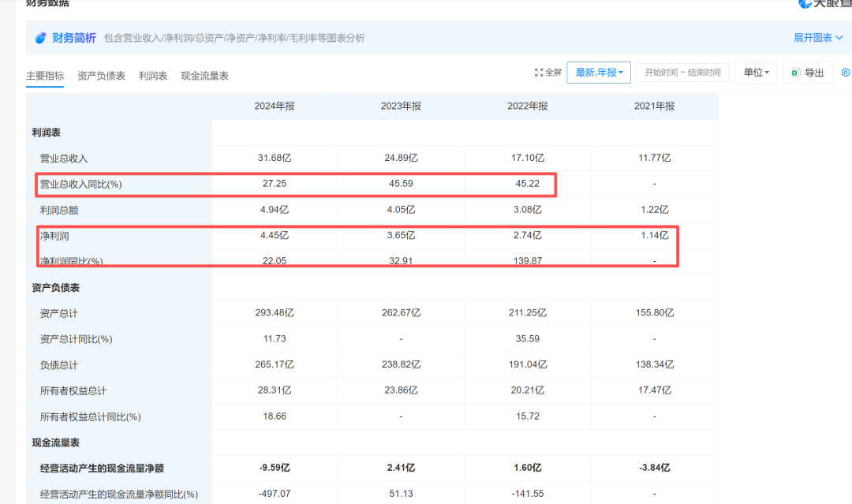Viewport: 852px width, 504px height.
Task: Click the 2021年报 column header
Action: 655,106
